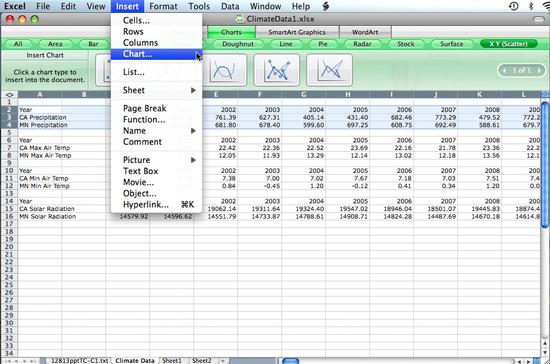The width and height of the screenshot is (550, 364).
Task: Click toolbar toggle pill in title bar
Action: click(538, 19)
